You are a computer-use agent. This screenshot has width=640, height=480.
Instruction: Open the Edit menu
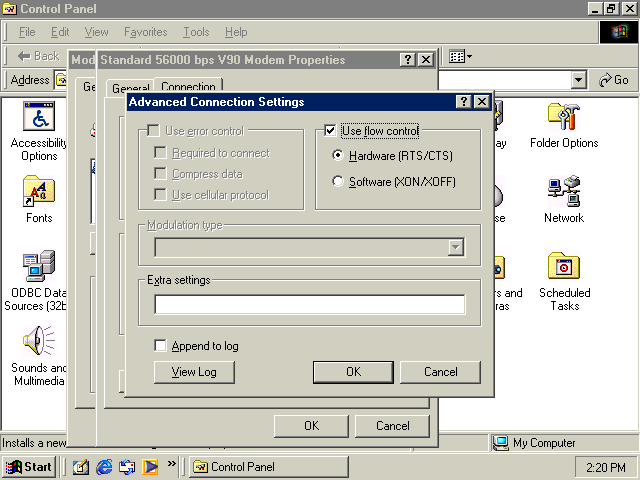click(60, 32)
